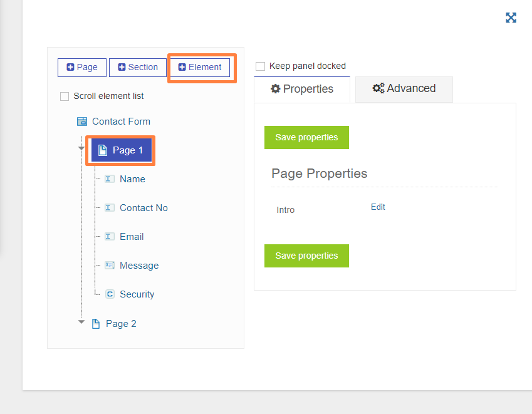
Task: Collapse the Page 1 tree arrow
Action: (x=81, y=148)
